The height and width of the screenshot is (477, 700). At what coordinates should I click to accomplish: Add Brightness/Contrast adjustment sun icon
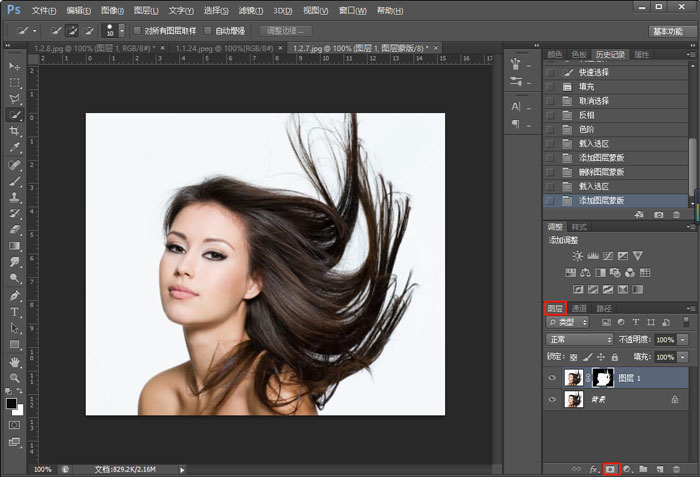click(577, 256)
